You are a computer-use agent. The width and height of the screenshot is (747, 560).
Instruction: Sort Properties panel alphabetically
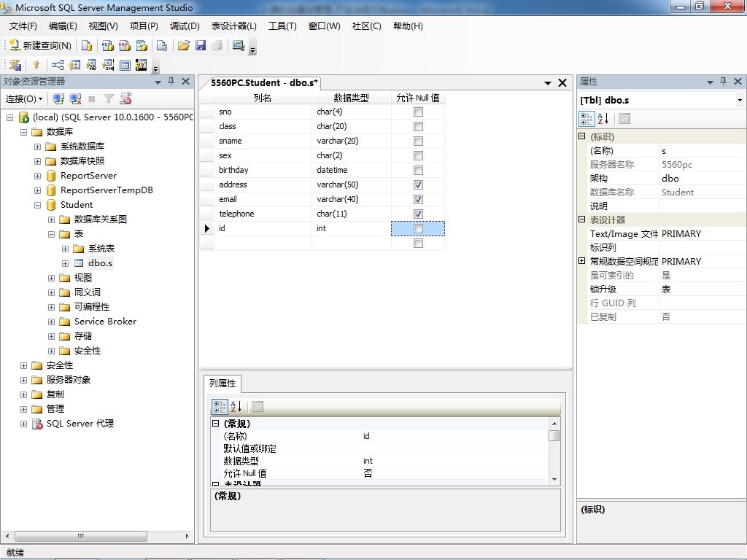pyautogui.click(x=603, y=119)
